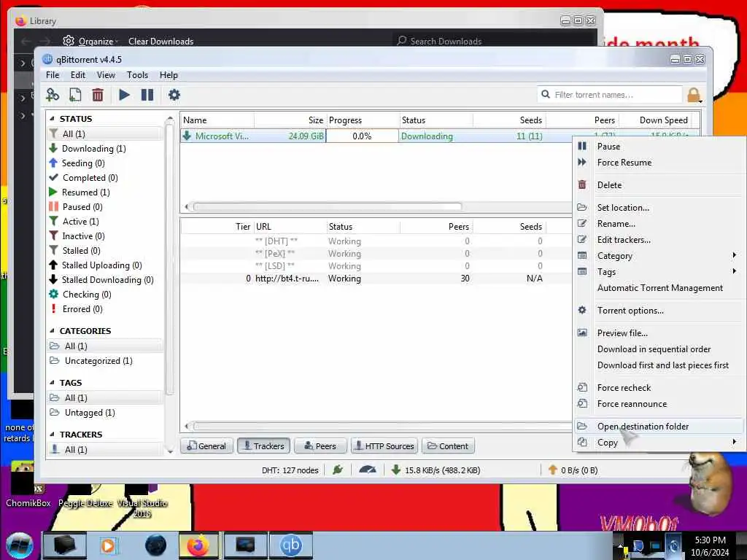Choose Force recheck in the context menu
Screen dimensions: 747x560
coord(659,388)
